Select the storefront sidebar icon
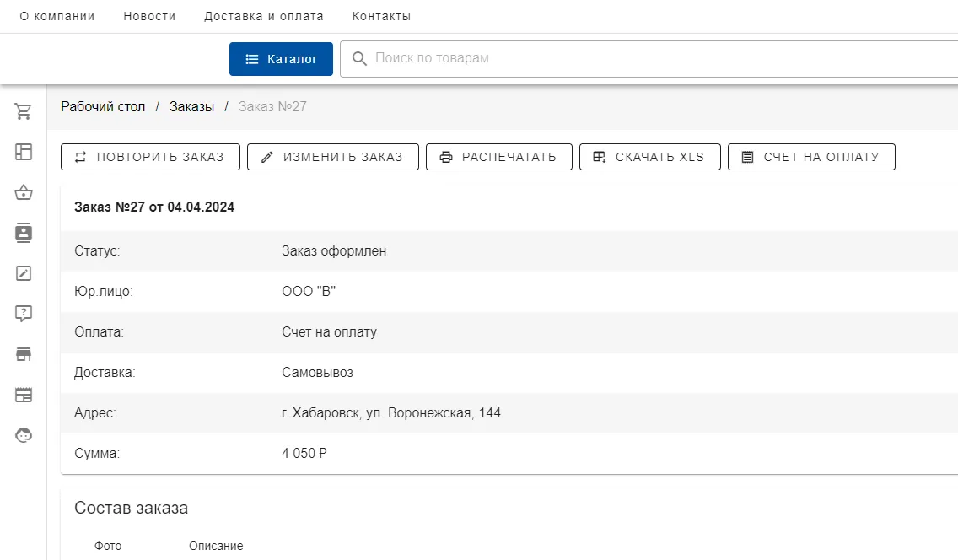Screen dimensions: 958x560 24,354
